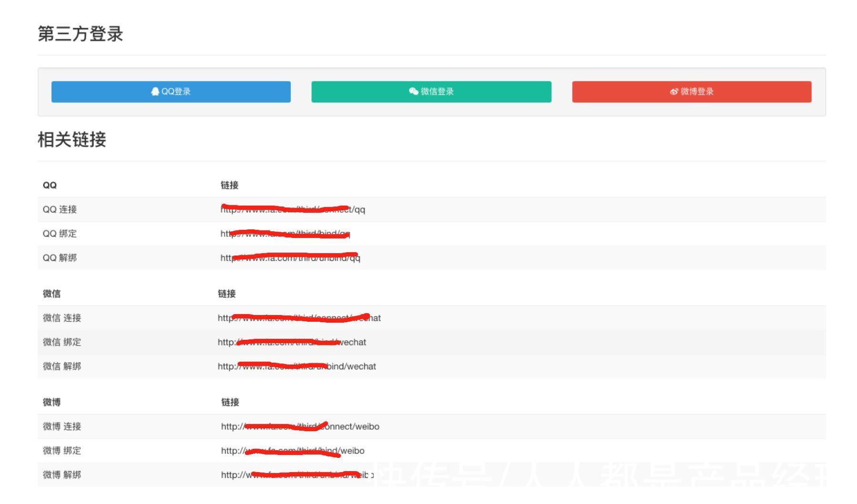The image size is (857, 504).
Task: Open the QQ 连接 link URL
Action: click(293, 209)
